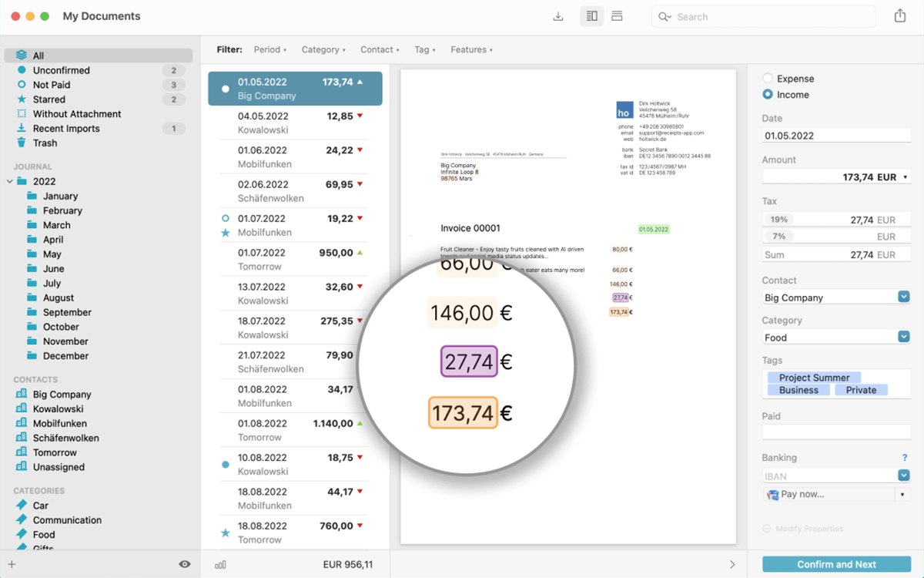This screenshot has height=578, width=924.
Task: Click the star icon on 18.08.2022 Tomorrow row
Action: (225, 533)
